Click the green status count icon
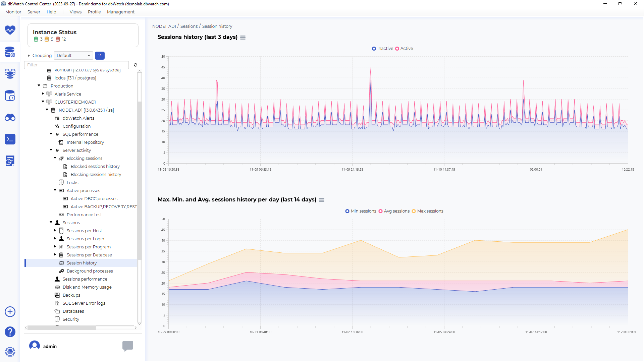Screen dimensions: 644x362 [x=36, y=39]
